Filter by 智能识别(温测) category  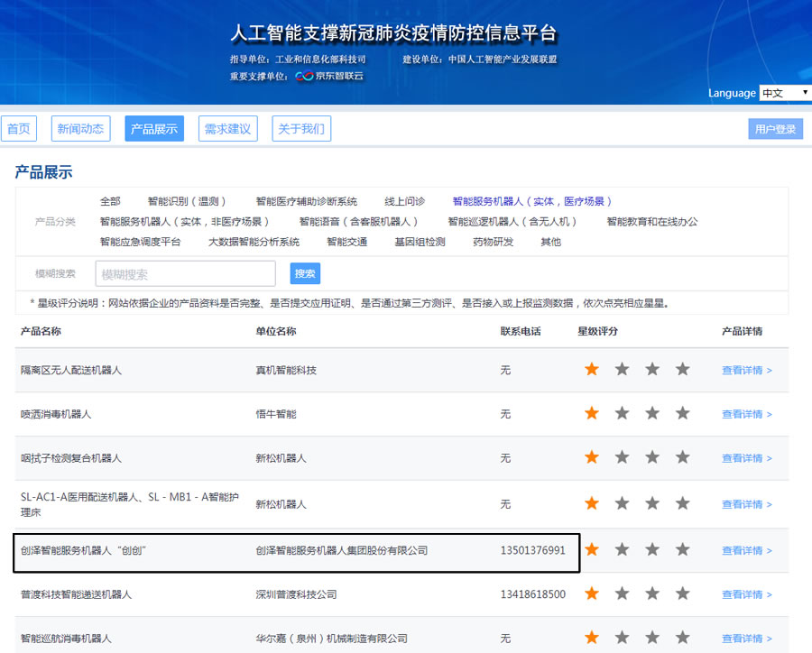tap(187, 201)
